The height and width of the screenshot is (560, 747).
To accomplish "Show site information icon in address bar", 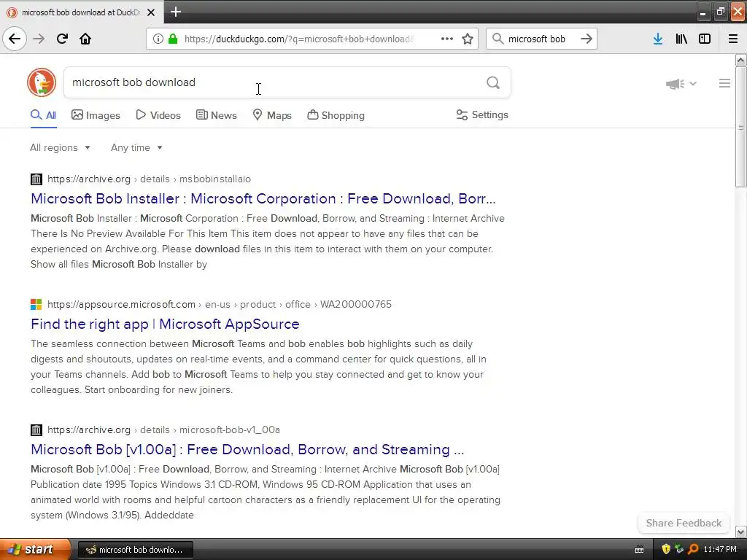I will 158,39.
